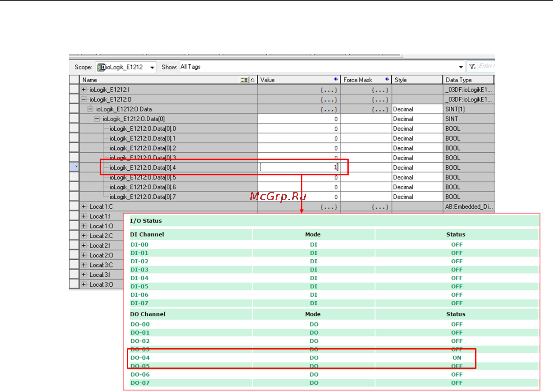The width and height of the screenshot is (553, 392).
Task: Click the value cell of Data[0].0
Action: point(299,129)
